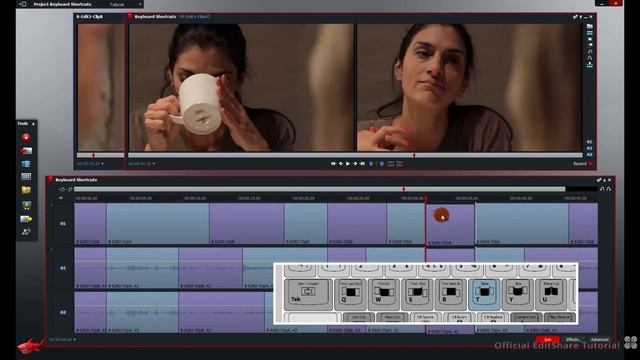Toggle A1 track in viewer side column
The image size is (640, 360).
coord(589,148)
